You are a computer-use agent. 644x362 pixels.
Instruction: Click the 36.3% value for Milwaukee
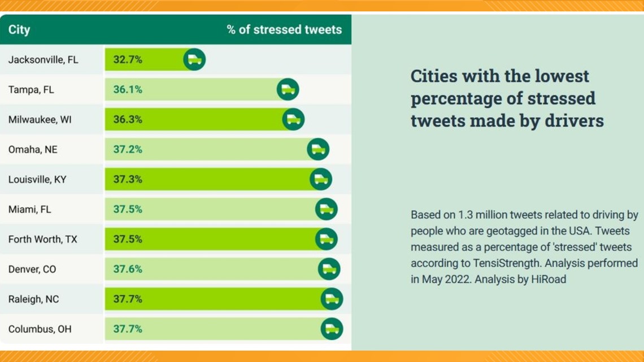click(x=128, y=119)
